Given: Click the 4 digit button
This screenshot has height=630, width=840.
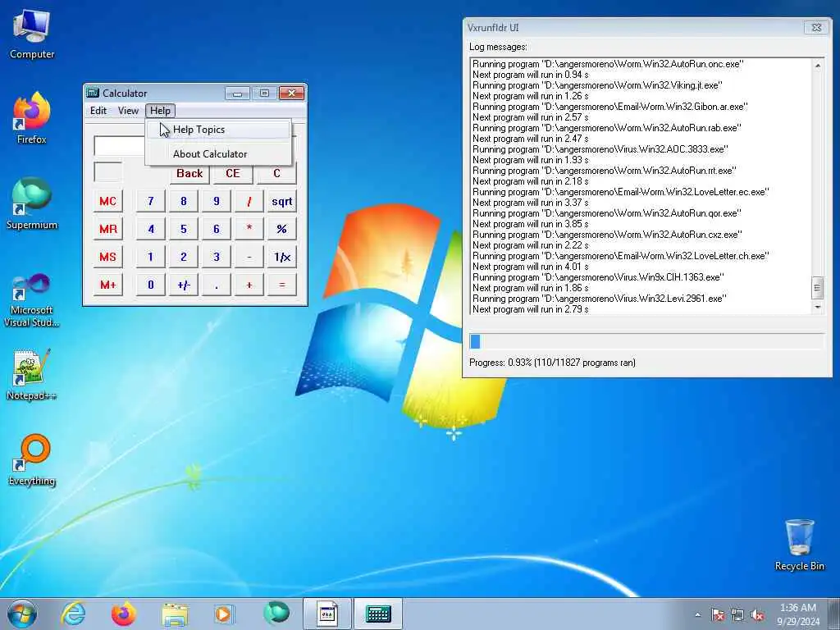Looking at the screenshot, I should tap(151, 230).
